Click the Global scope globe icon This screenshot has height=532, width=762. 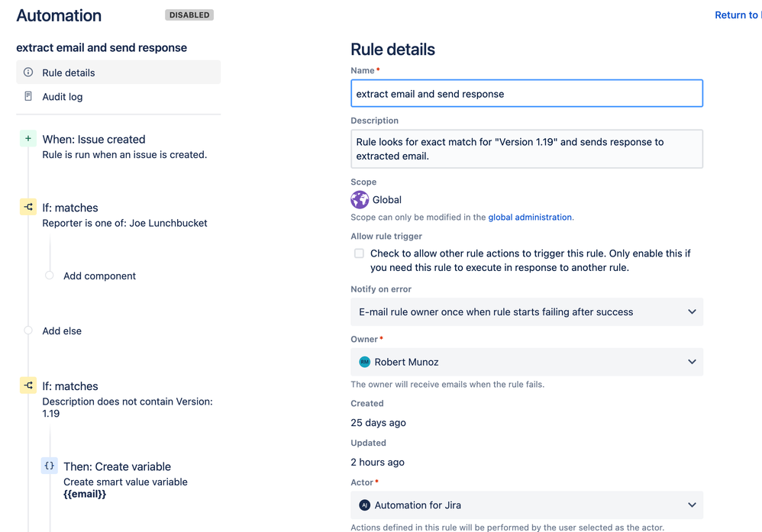coord(360,200)
